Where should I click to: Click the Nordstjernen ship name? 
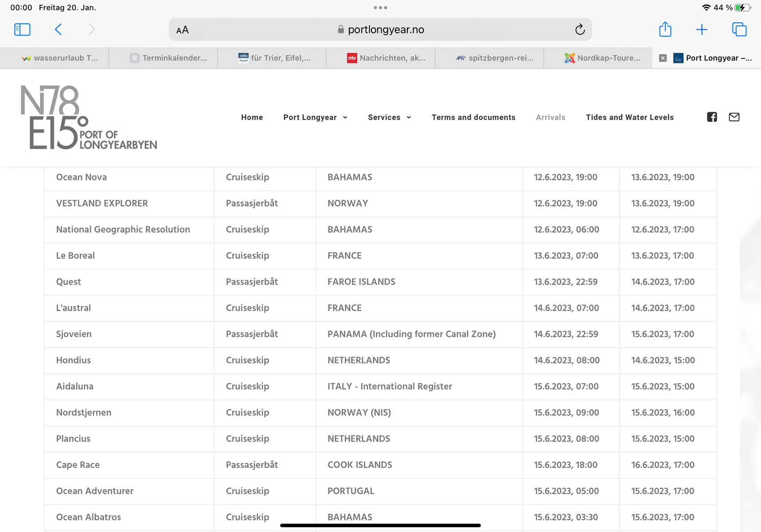pos(83,413)
